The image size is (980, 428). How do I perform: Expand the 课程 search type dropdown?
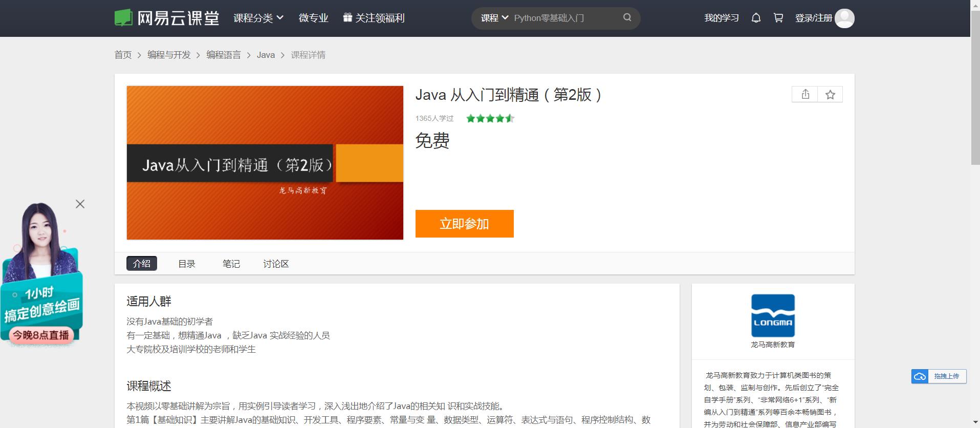[x=494, y=18]
